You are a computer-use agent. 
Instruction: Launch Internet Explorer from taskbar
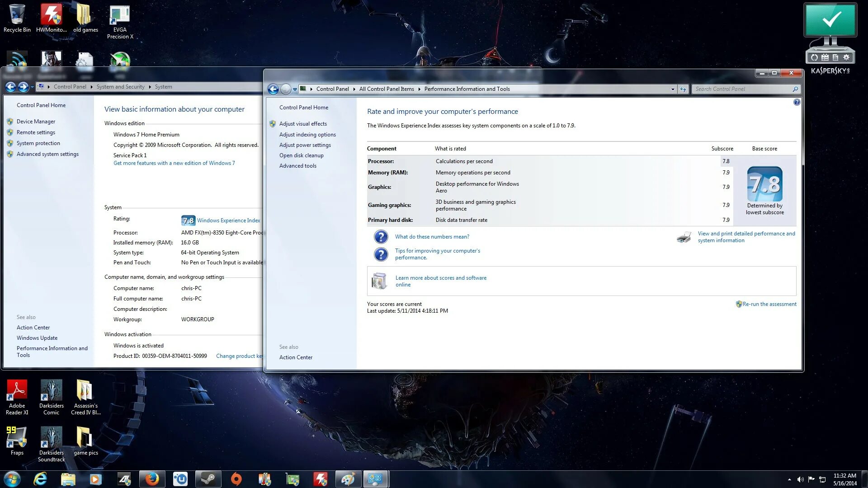[x=40, y=479]
